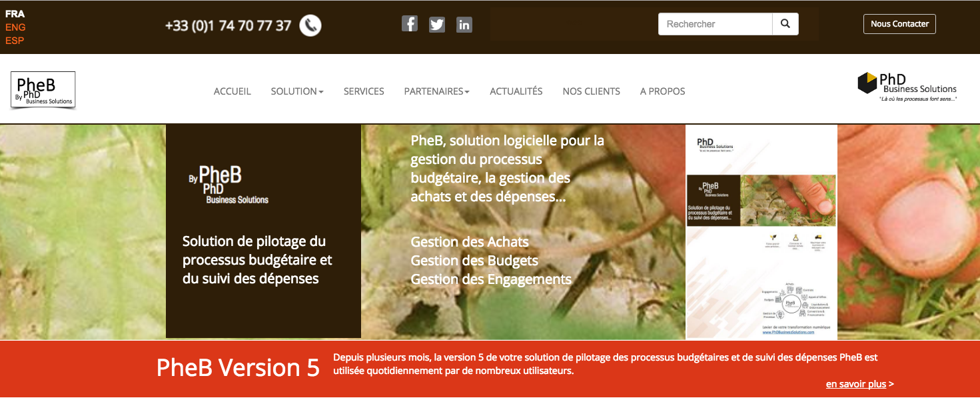Screen dimensions: 980x404
Task: Switch site language to ENG
Action: pos(15,27)
